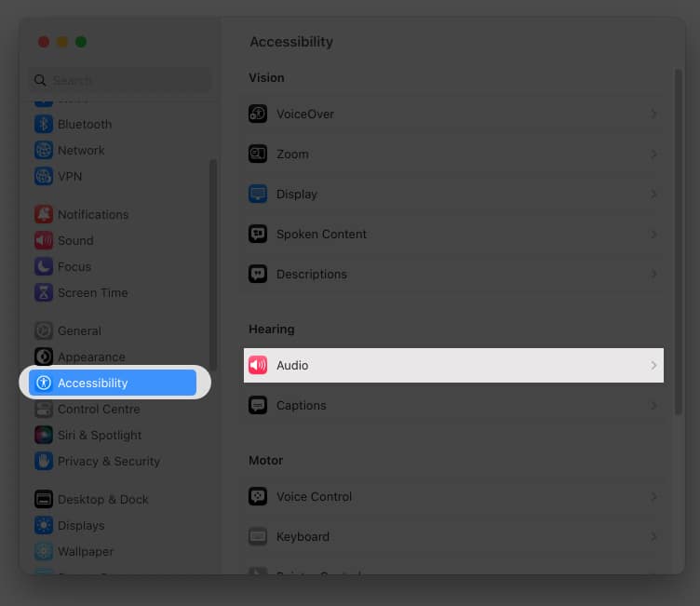Click the Sound speaker icon in sidebar
Viewport: 700px width, 606px height.
pos(44,241)
